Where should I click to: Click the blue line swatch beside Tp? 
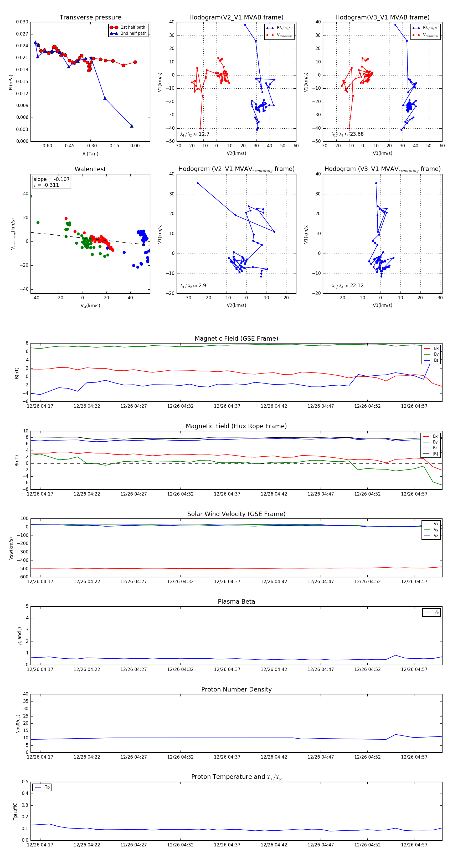tap(38, 788)
